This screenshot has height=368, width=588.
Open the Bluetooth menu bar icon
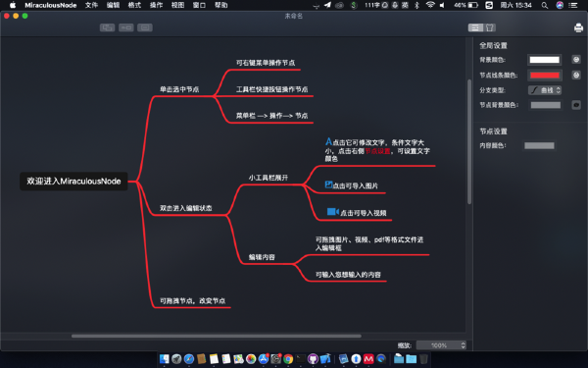click(416, 5)
